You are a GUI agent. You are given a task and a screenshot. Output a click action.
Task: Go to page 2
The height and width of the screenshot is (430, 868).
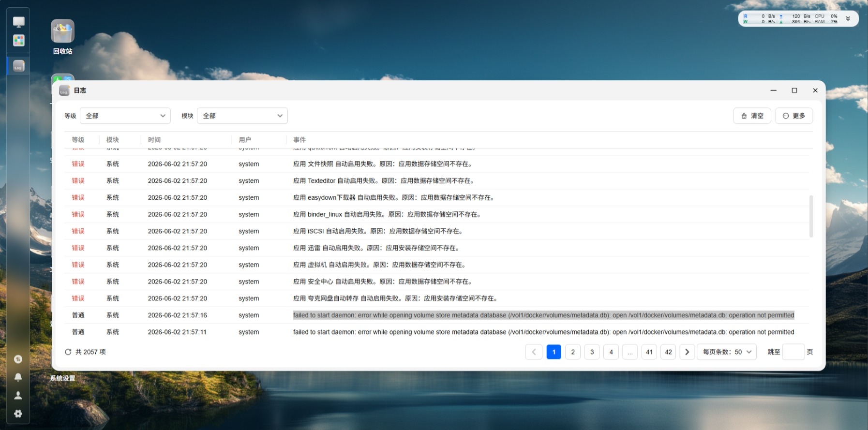click(x=573, y=352)
